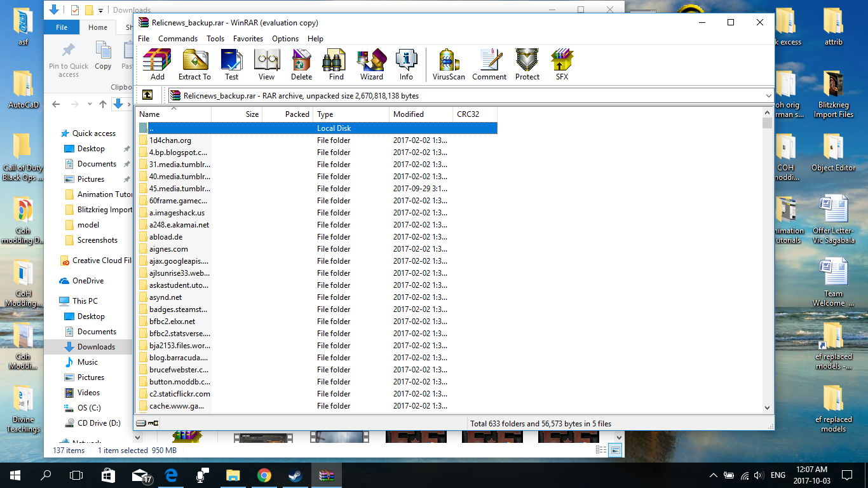Click the SFX toolbar icon

coord(562,65)
